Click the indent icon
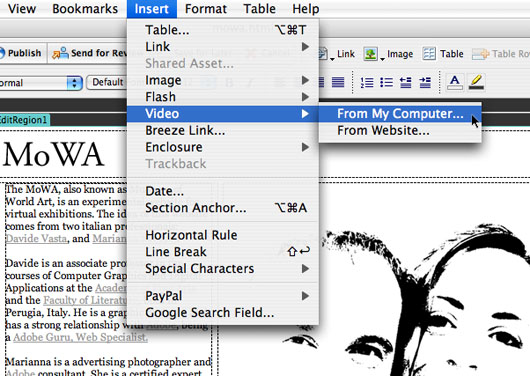This screenshot has height=376, width=530. 425,82
